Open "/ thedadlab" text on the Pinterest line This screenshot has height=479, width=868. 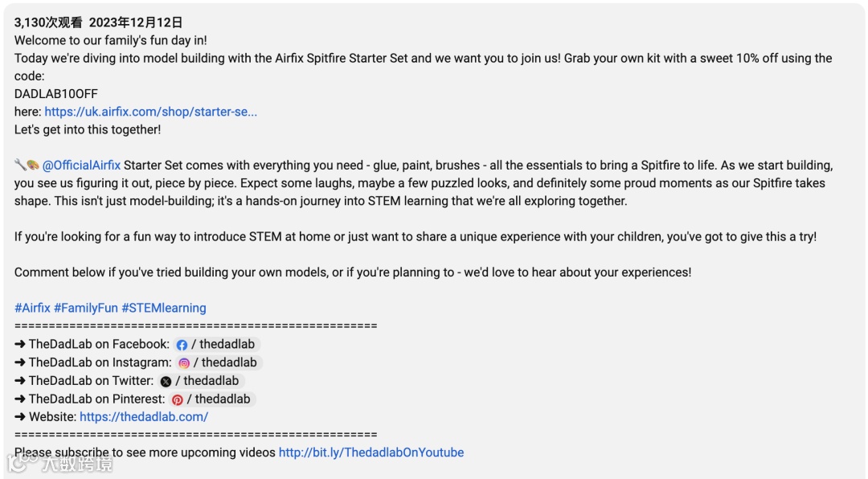pos(219,399)
